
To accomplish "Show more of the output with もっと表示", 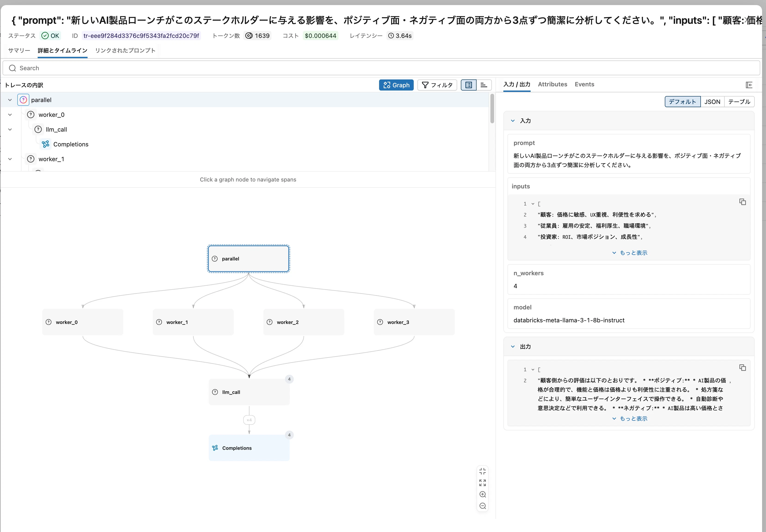I will click(630, 418).
